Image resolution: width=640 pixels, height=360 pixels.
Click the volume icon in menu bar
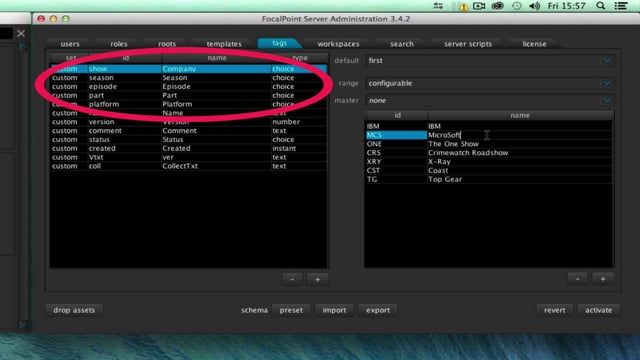[x=534, y=6]
